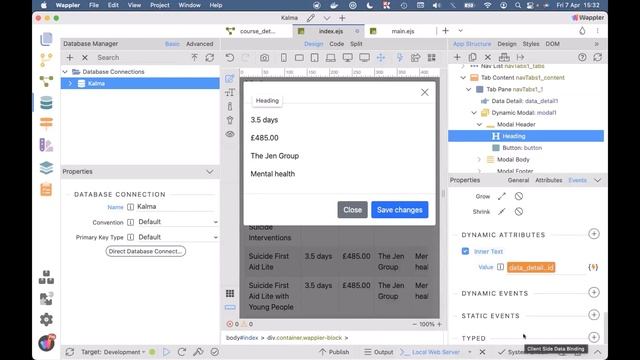
Task: Open the File menu
Action: click(94, 5)
